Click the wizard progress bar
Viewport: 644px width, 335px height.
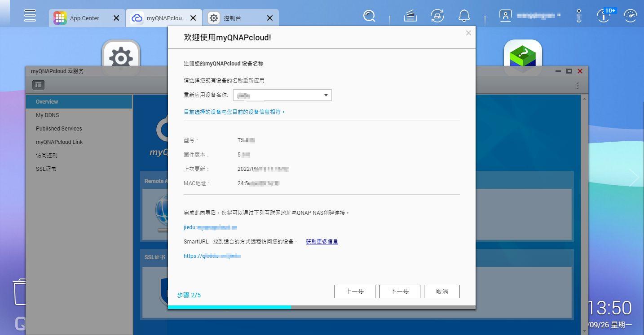(x=322, y=307)
